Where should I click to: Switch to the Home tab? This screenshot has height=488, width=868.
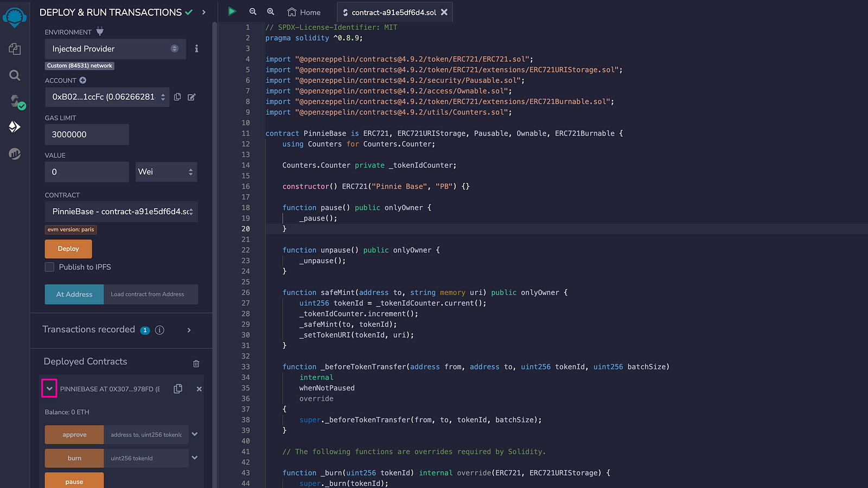pyautogui.click(x=304, y=12)
